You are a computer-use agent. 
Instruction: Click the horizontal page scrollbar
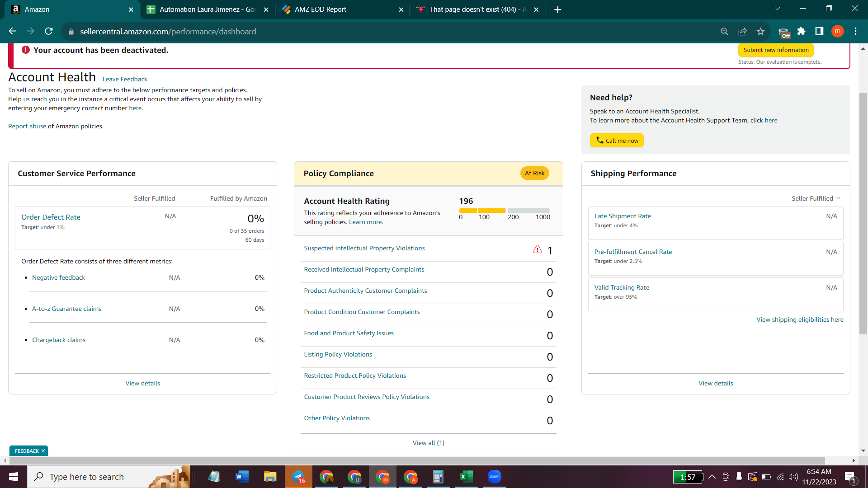(417, 460)
